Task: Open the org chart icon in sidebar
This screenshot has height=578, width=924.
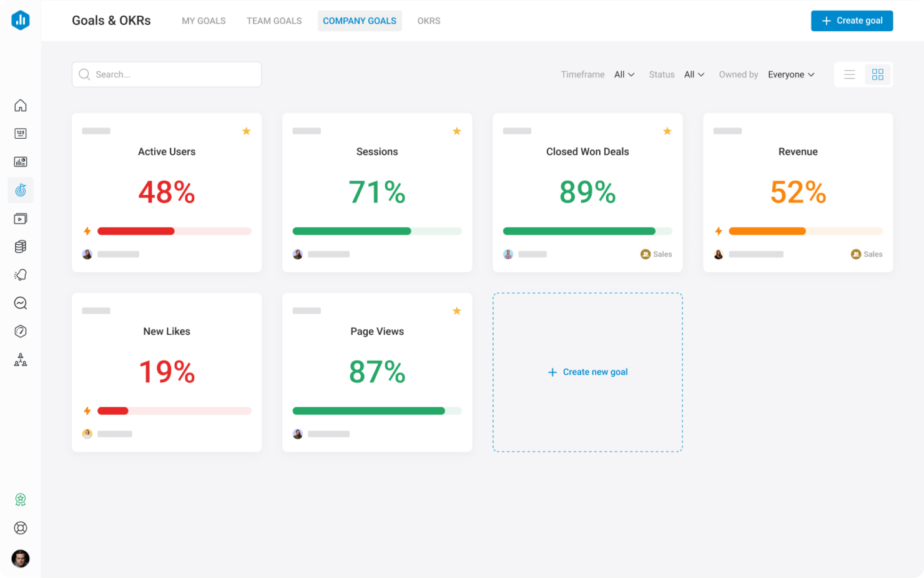Action: pos(21,359)
